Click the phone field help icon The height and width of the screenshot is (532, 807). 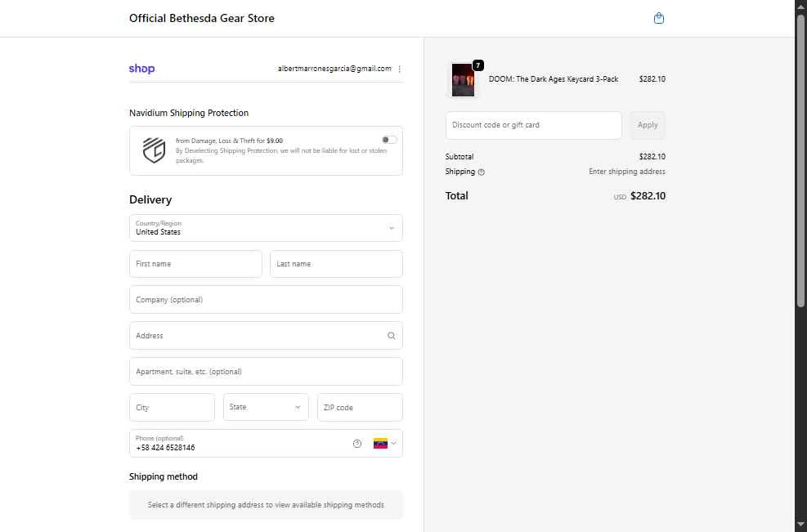click(x=357, y=444)
